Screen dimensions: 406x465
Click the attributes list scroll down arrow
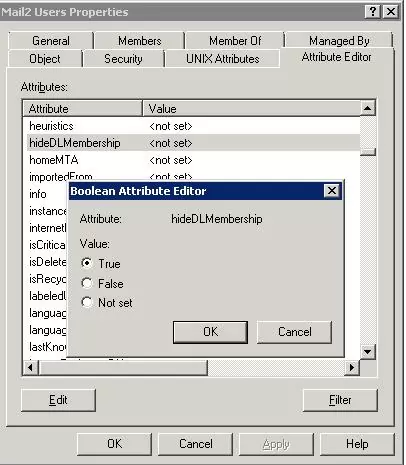point(368,351)
